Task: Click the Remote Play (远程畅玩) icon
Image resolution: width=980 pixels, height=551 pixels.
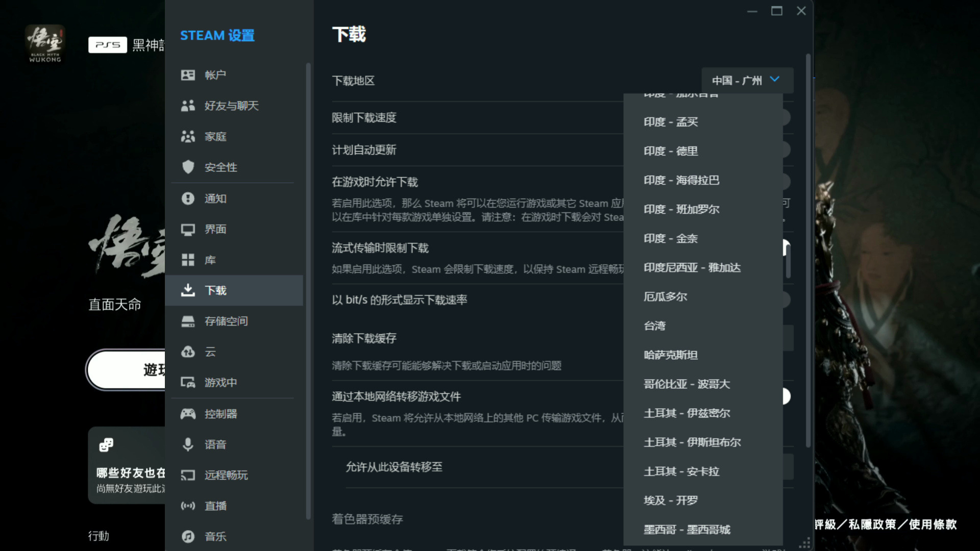Action: (x=188, y=475)
